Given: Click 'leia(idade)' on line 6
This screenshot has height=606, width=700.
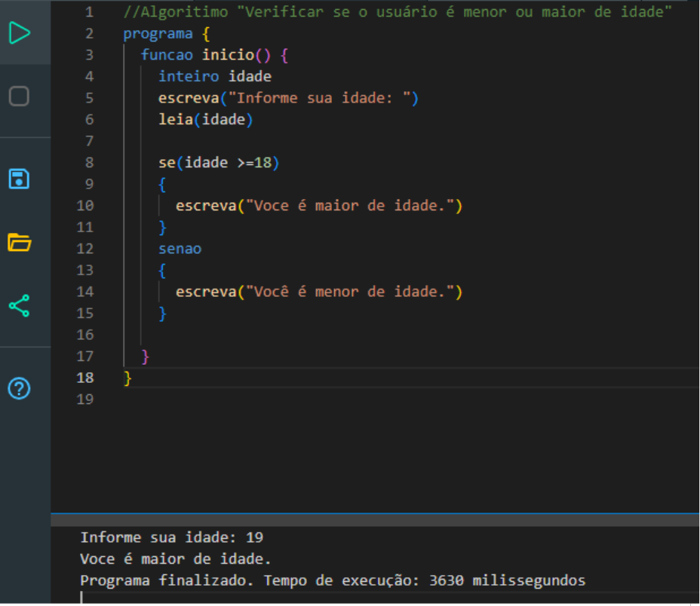Looking at the screenshot, I should tap(205, 120).
